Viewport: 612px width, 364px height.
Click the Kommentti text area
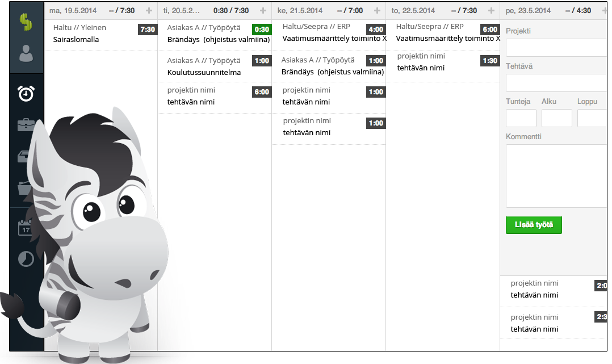tap(556, 176)
